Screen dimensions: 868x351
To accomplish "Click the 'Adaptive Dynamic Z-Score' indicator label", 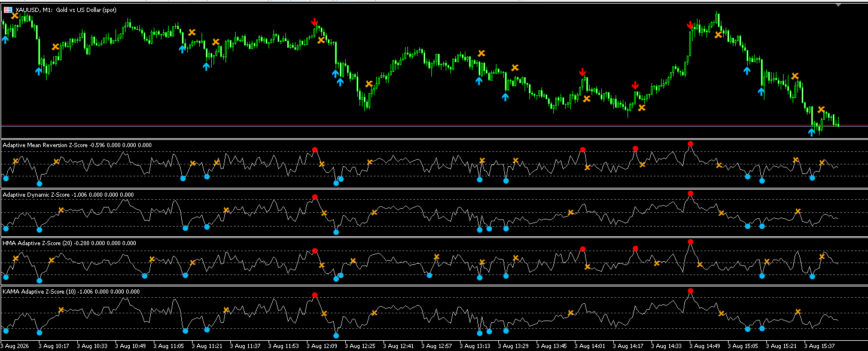I will point(37,195).
